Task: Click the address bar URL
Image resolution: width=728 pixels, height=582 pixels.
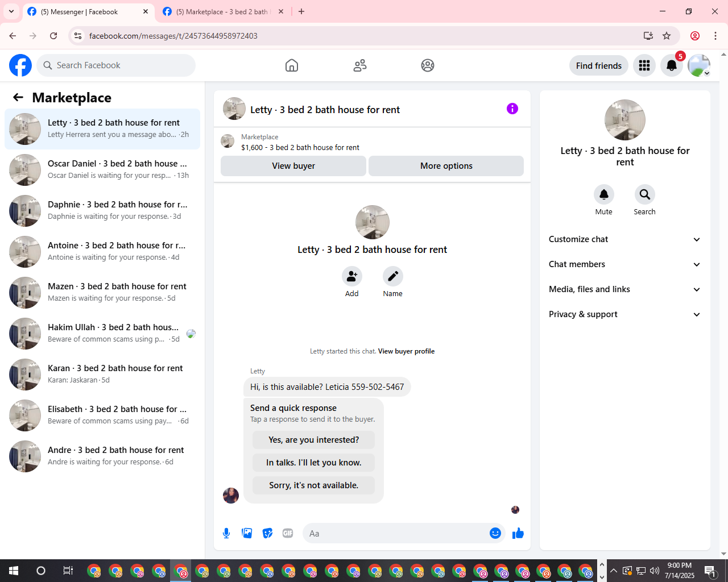Action: point(173,36)
